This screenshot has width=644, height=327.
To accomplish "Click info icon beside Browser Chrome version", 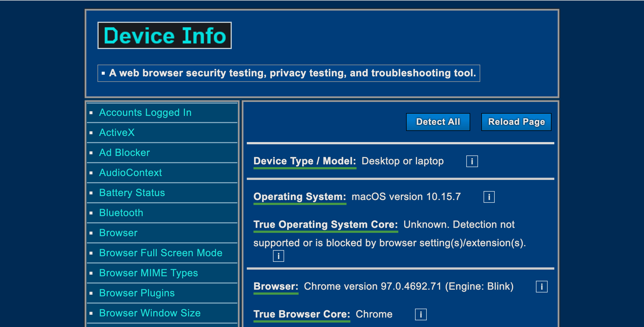I will 541,287.
